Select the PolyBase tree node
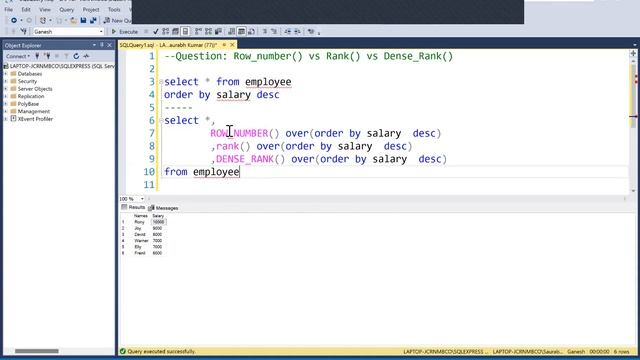 28,104
